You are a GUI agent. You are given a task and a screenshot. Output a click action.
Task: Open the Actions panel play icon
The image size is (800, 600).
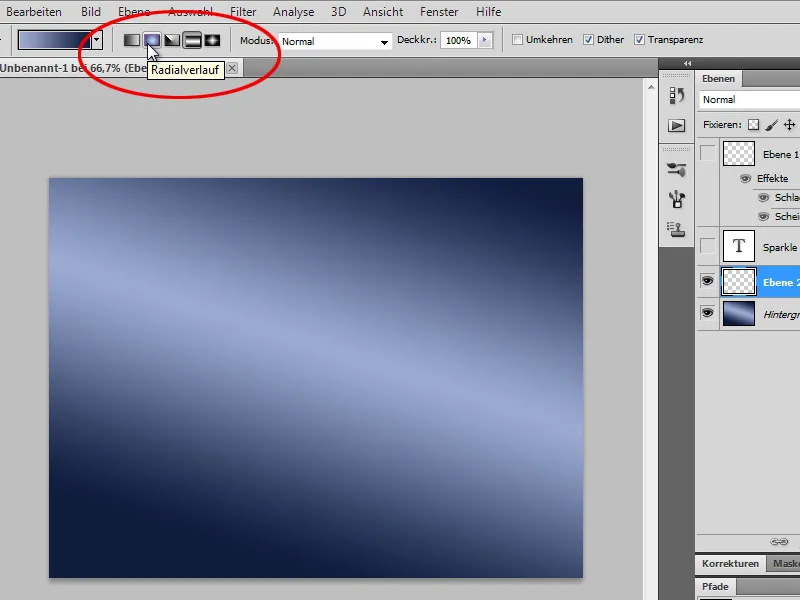click(677, 126)
